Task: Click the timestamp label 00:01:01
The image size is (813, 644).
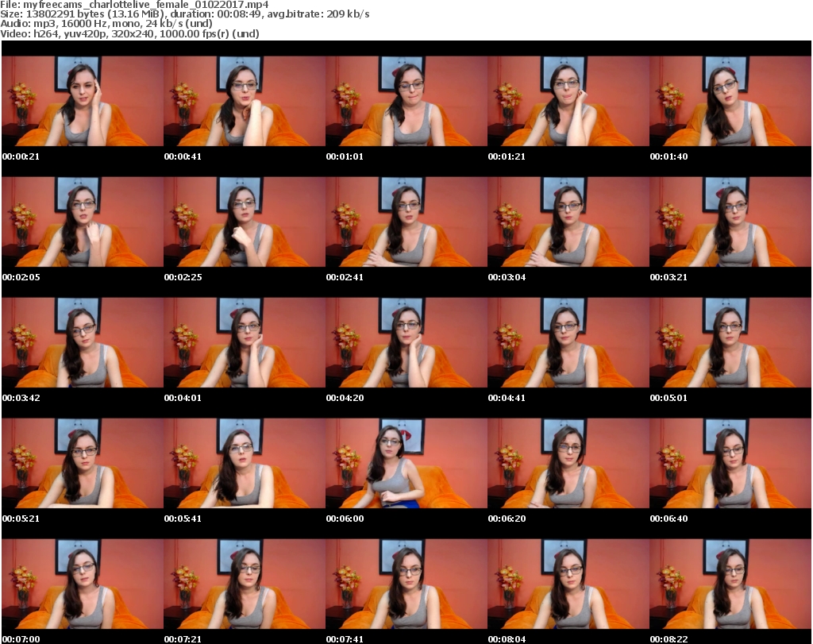Action: coord(345,156)
